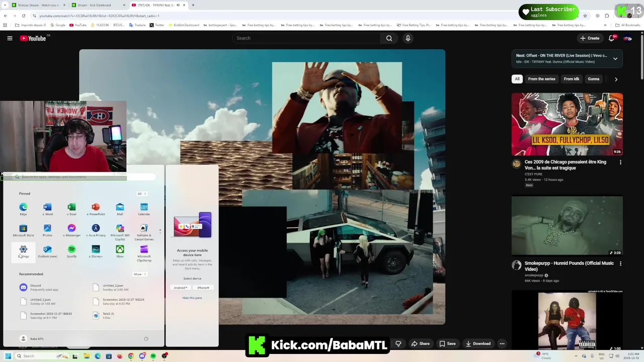Open Screenshot 2025-12-27 183204 file

tap(119, 302)
